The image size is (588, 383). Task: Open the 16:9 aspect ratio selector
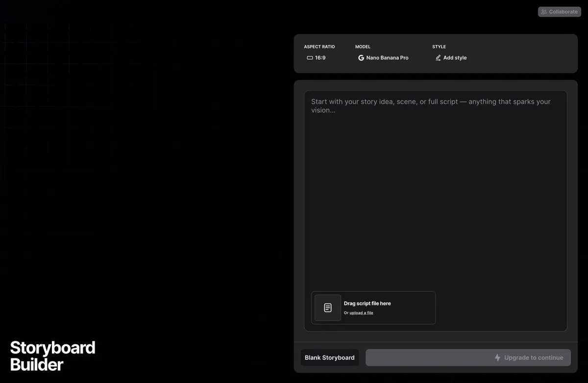(x=316, y=58)
